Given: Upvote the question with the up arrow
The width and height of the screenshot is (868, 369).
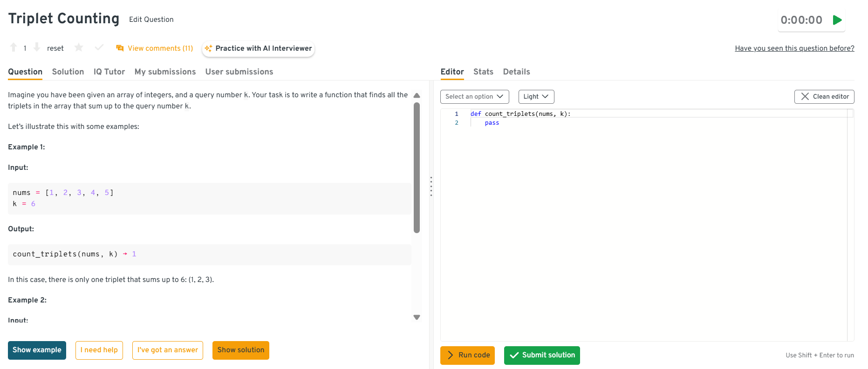Looking at the screenshot, I should pos(14,47).
